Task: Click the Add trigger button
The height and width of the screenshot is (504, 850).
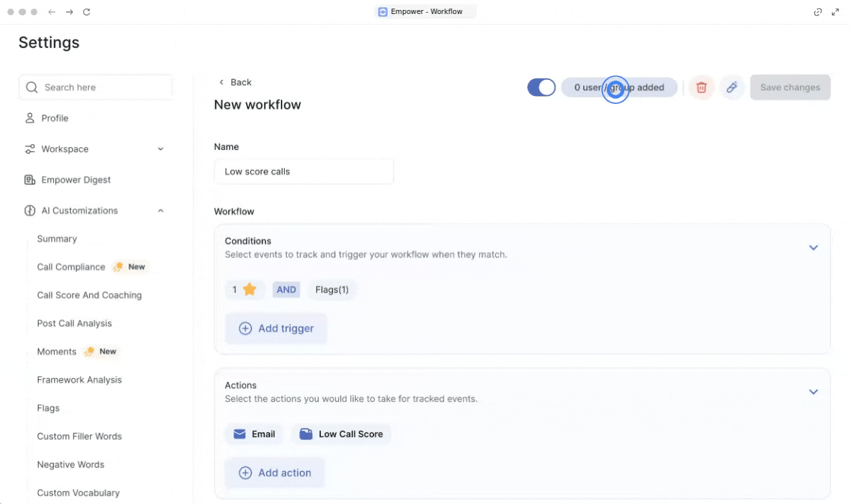Action: tap(276, 329)
